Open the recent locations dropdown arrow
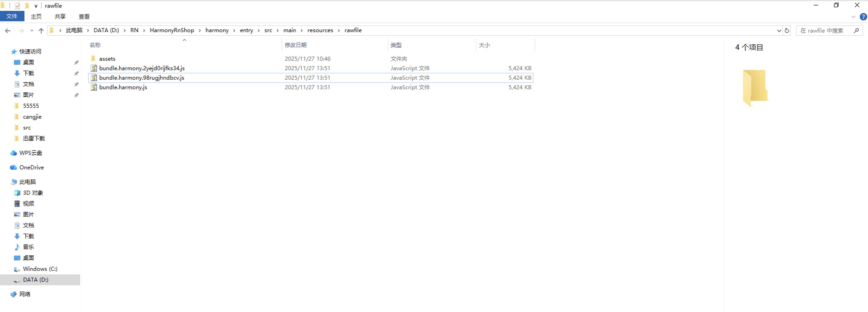The height and width of the screenshot is (312, 868). pos(32,31)
